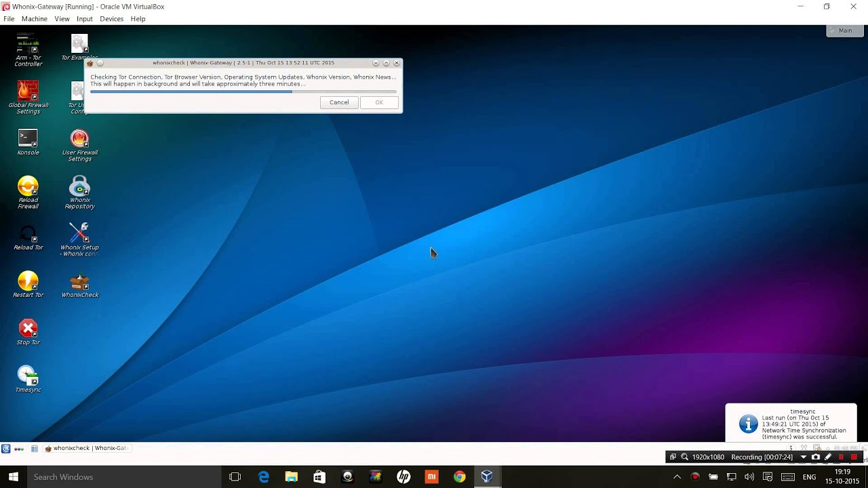Open VirtualBox Machine menu
Viewport: 868px width, 488px height.
click(x=34, y=19)
